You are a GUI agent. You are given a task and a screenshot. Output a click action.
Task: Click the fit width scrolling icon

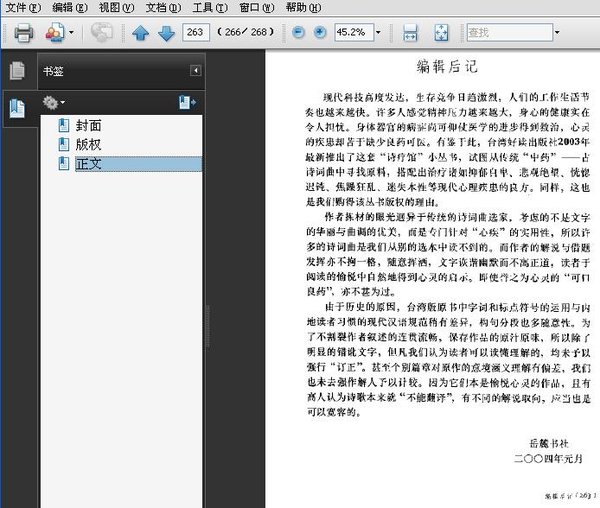pyautogui.click(x=410, y=33)
